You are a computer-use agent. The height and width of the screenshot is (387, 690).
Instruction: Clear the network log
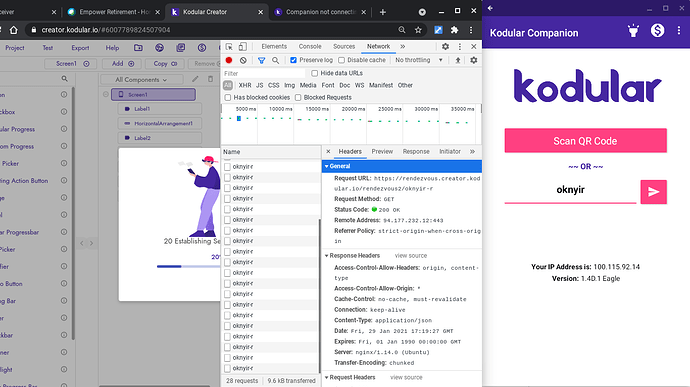tap(243, 60)
